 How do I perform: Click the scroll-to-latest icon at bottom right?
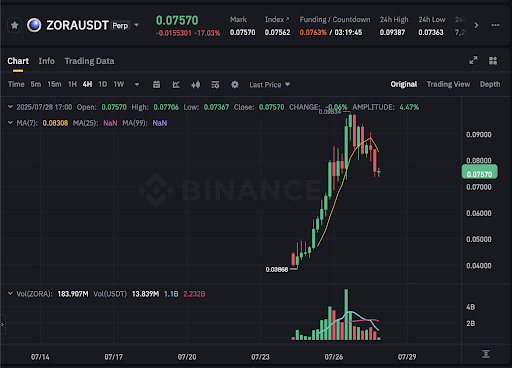click(x=486, y=354)
